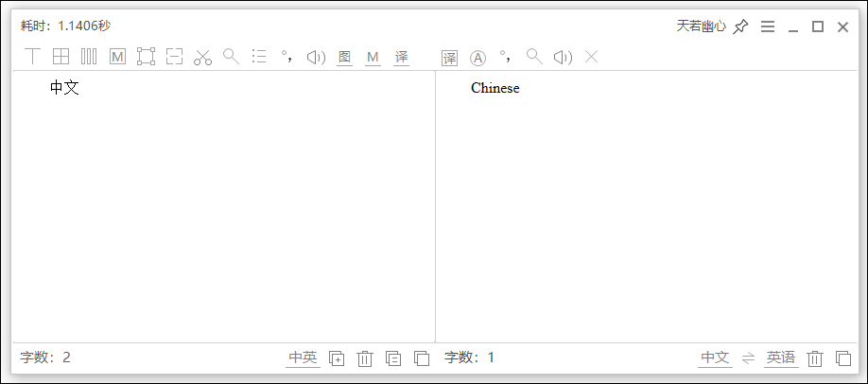
Task: Click the Chinese text in right pane
Action: 495,88
